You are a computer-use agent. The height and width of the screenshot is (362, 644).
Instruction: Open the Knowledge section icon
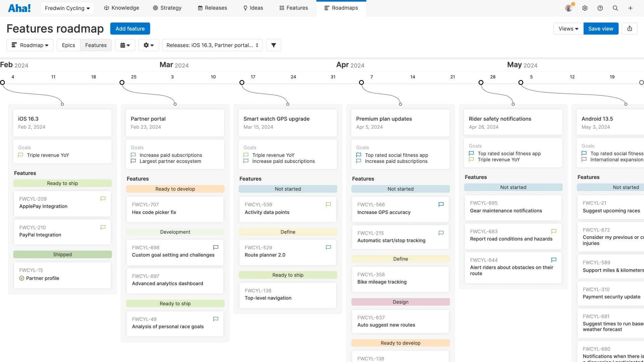coord(106,8)
